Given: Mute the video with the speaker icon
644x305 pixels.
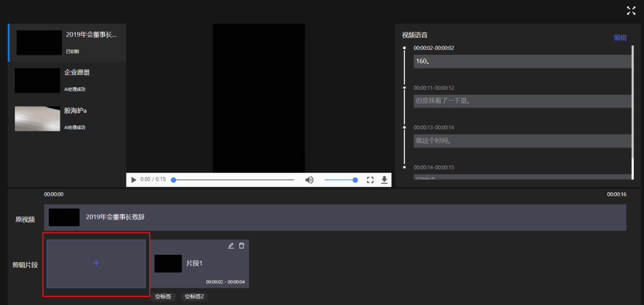Looking at the screenshot, I should pyautogui.click(x=309, y=180).
